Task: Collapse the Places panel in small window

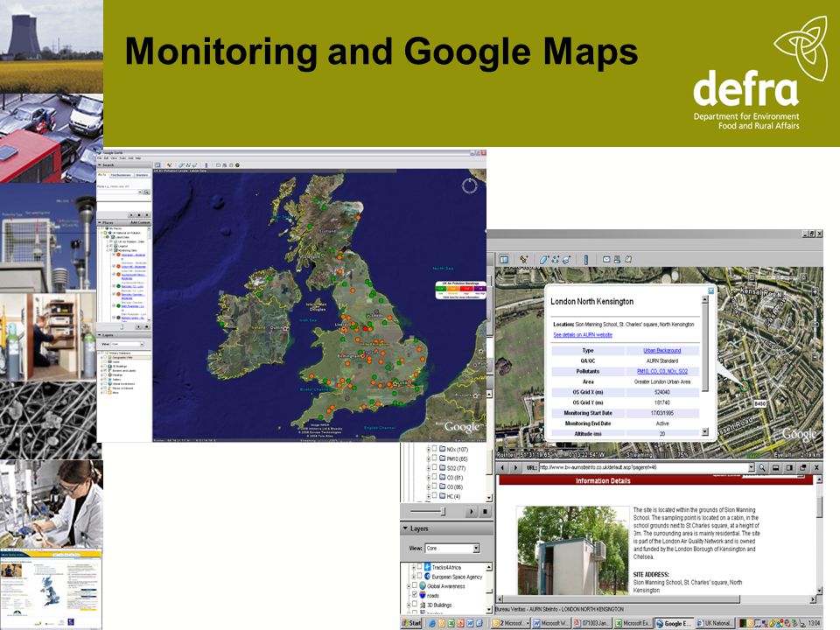Action: tap(100, 222)
